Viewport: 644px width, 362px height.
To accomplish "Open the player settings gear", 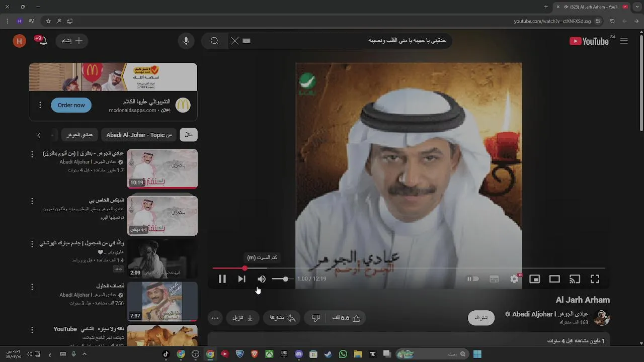I will [x=514, y=279].
